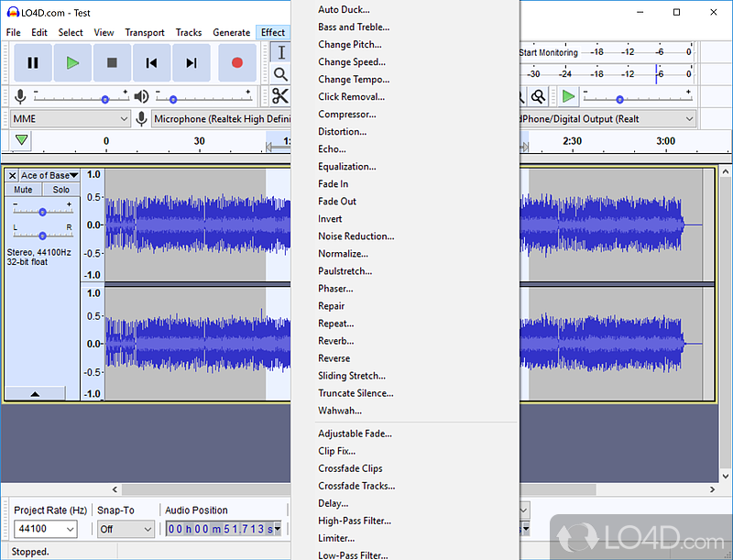Click the Play-at-speed green arrow
The width and height of the screenshot is (733, 560).
click(568, 97)
